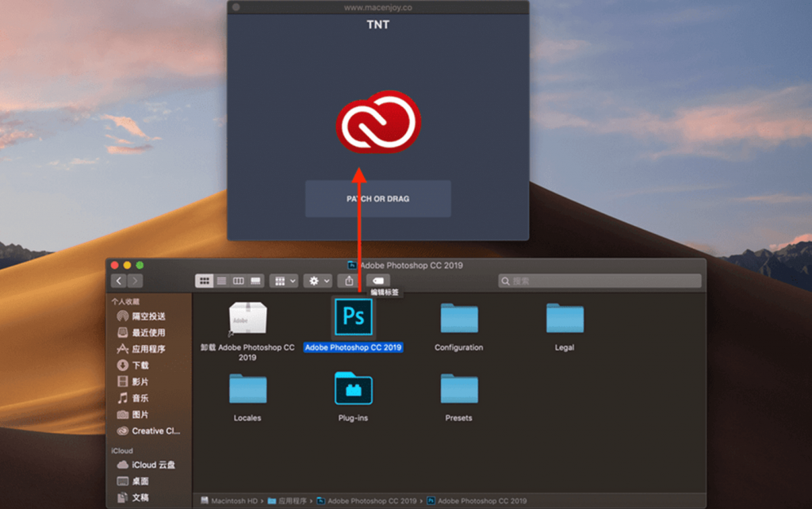Open the Plug-ins folder
The image size is (812, 509).
[x=353, y=388]
